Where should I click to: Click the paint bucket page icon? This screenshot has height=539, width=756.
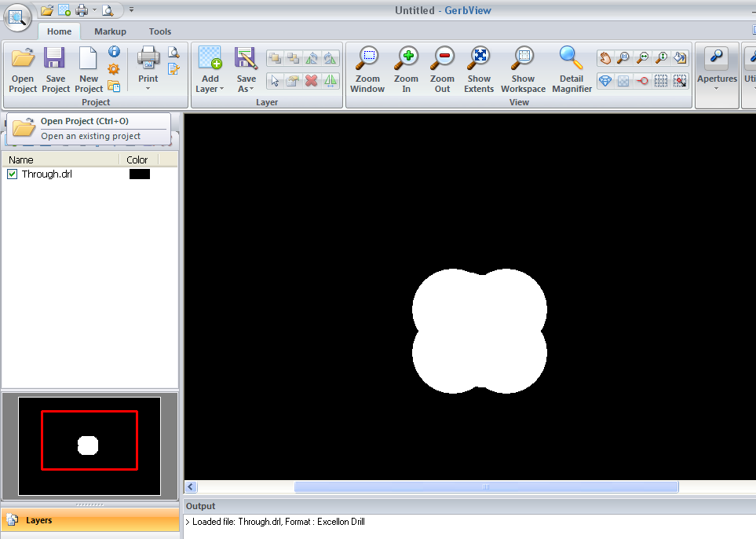pyautogui.click(x=680, y=58)
